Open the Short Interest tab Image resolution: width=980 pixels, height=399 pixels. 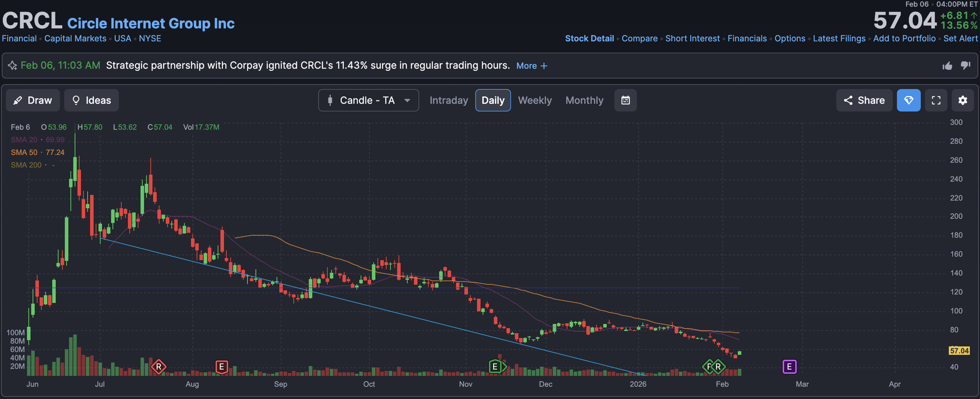(x=692, y=39)
